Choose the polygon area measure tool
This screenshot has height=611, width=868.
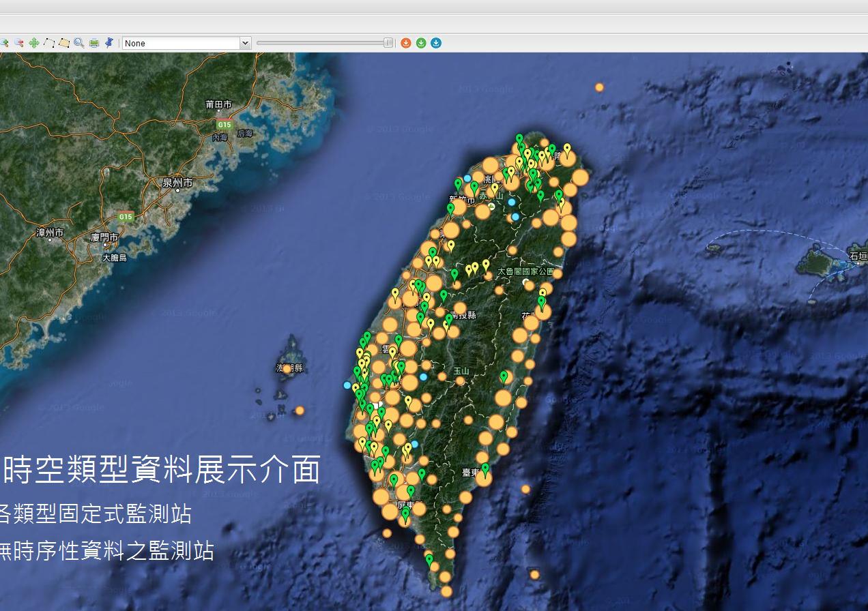[x=64, y=43]
